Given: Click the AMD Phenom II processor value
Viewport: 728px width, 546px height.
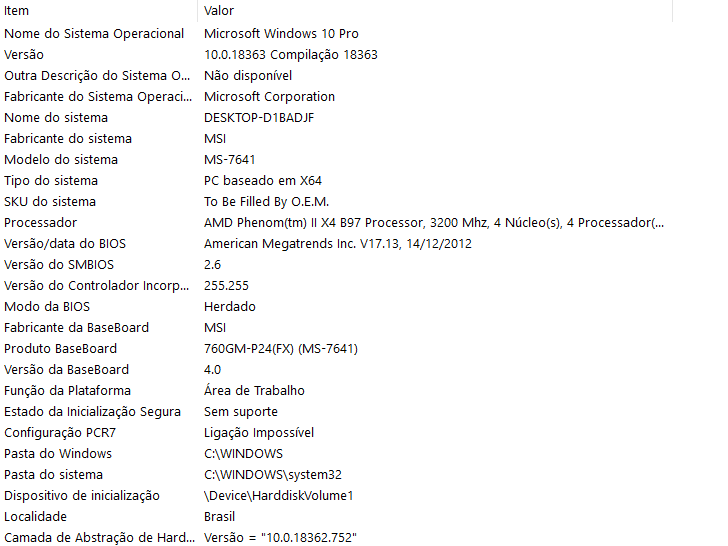Looking at the screenshot, I should [x=434, y=222].
